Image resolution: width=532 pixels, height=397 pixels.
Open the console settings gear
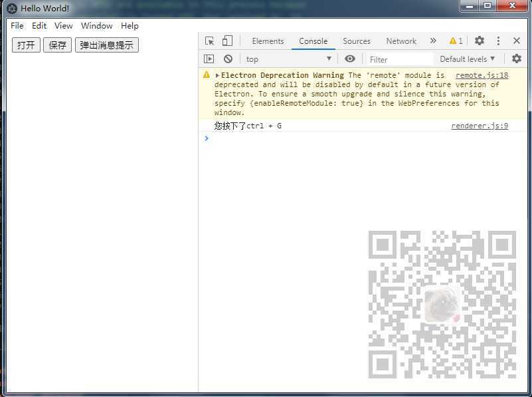click(x=517, y=59)
